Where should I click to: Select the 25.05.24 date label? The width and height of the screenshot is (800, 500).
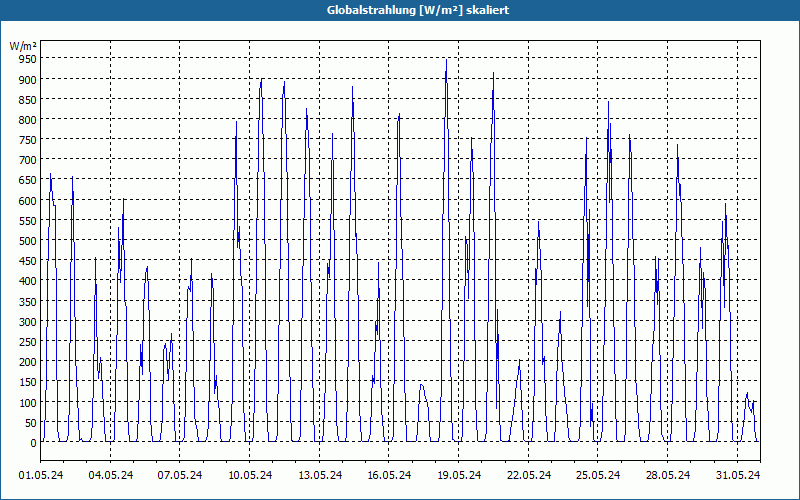tap(597, 475)
